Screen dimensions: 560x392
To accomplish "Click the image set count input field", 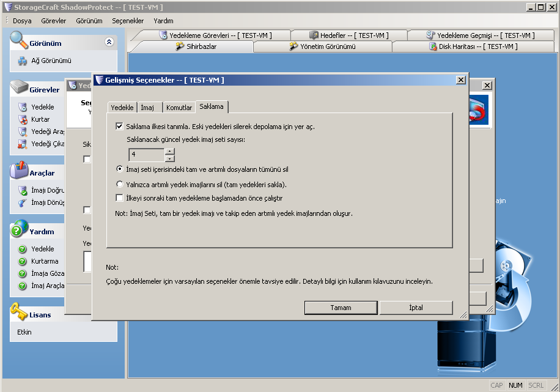I will 147,155.
